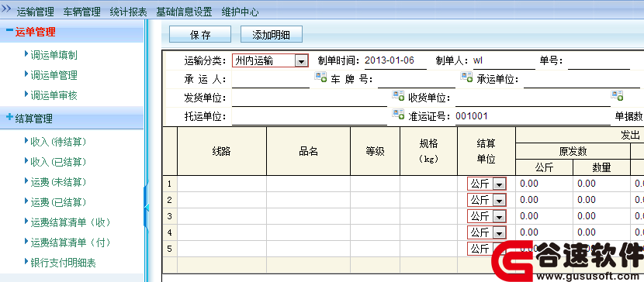Screen dimensions: 644x282
Task: Click the 线路 column header
Action: coord(222,151)
